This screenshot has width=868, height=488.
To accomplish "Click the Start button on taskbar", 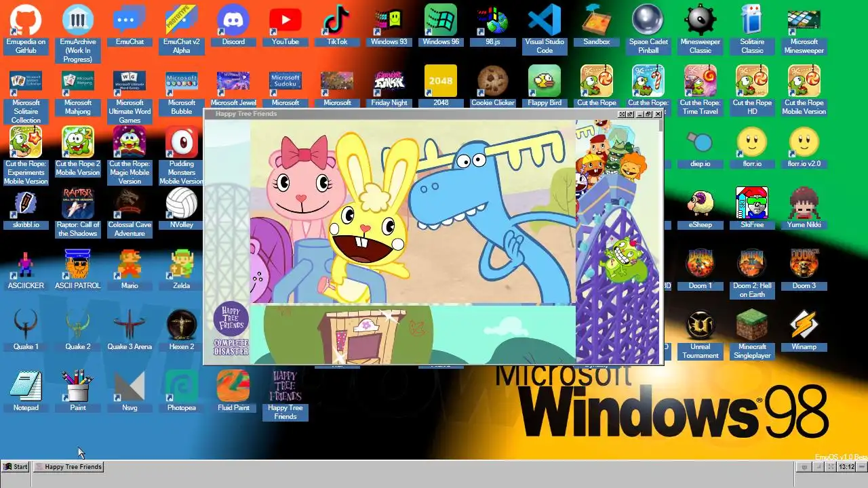I will [x=16, y=466].
